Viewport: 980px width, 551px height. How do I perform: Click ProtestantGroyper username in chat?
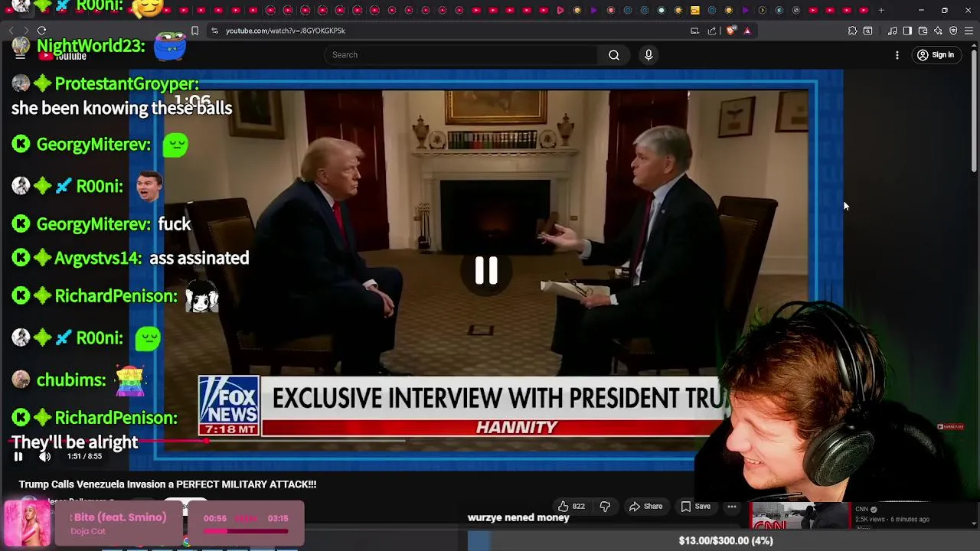coord(126,83)
